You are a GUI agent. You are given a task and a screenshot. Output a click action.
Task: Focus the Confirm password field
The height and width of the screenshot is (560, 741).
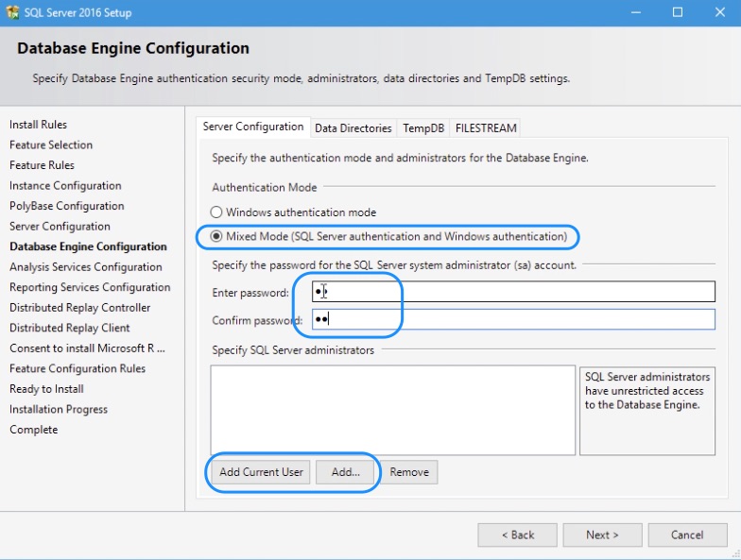(x=513, y=319)
